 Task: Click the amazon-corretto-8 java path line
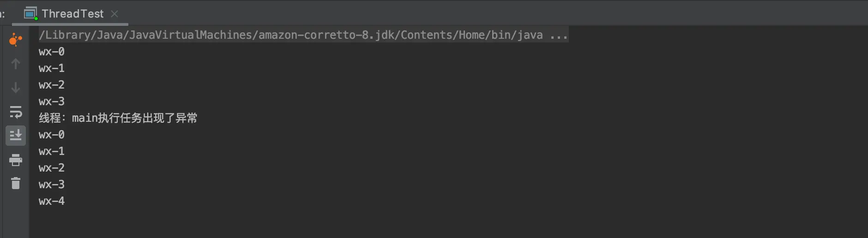(x=291, y=35)
